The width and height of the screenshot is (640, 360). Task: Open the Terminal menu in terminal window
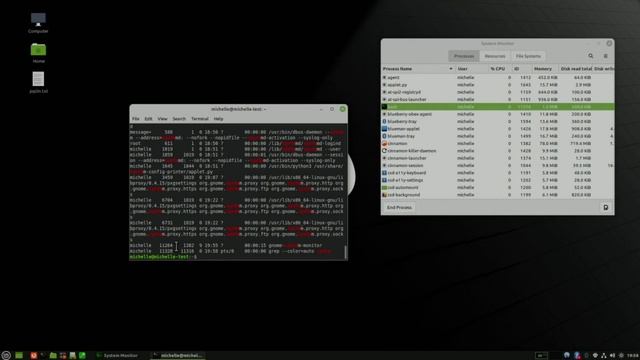(x=200, y=119)
